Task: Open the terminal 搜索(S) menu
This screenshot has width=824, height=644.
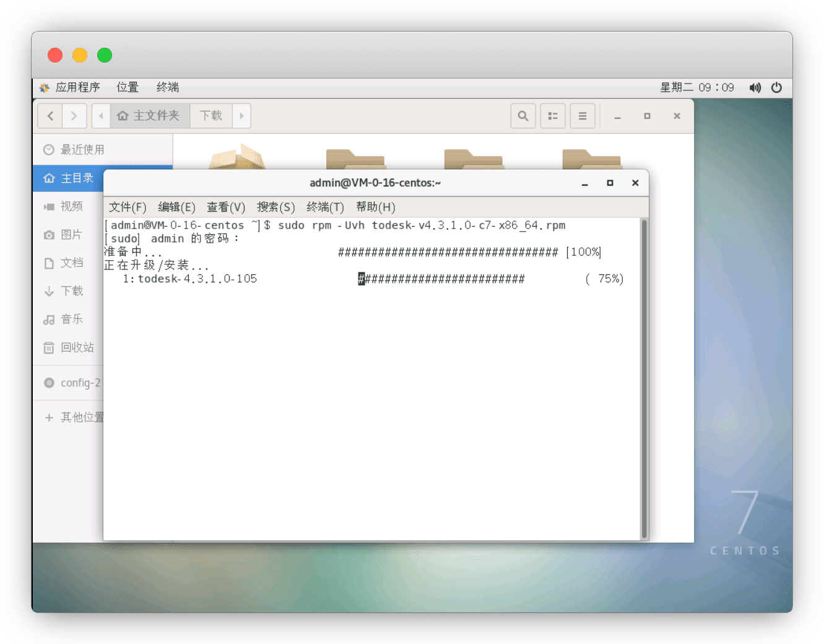Action: coord(275,207)
